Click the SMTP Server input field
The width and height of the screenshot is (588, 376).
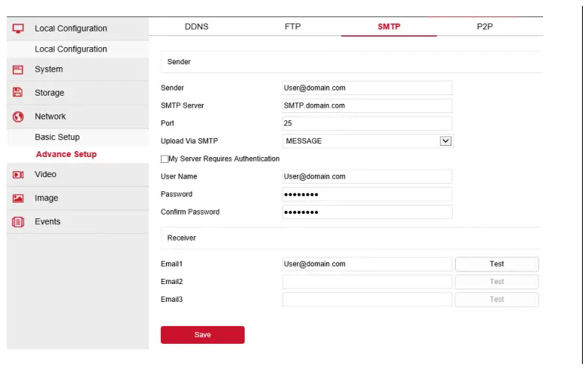(x=367, y=105)
